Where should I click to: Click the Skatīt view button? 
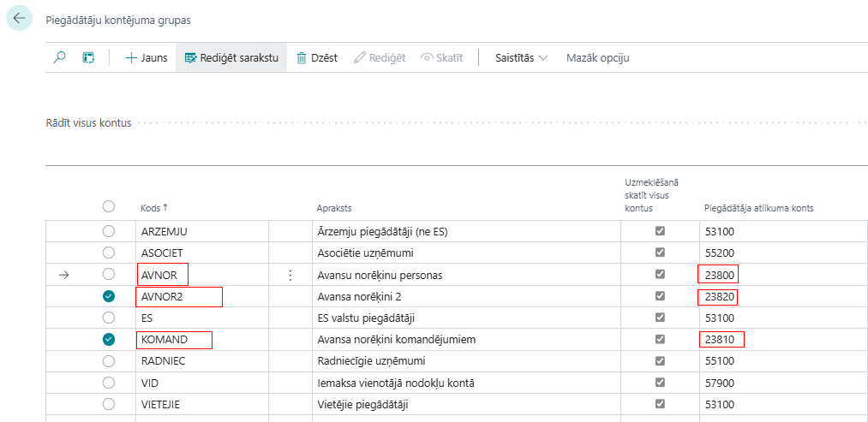pos(442,57)
